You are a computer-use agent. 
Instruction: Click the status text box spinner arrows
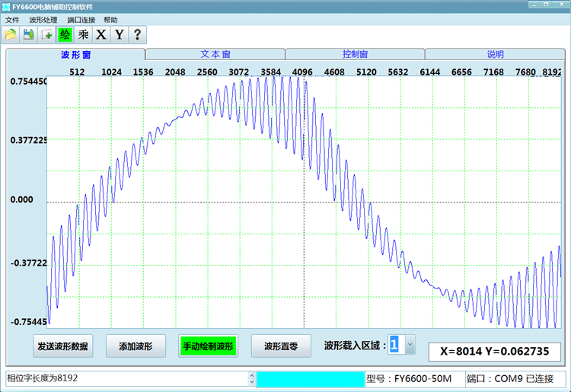tap(251, 378)
